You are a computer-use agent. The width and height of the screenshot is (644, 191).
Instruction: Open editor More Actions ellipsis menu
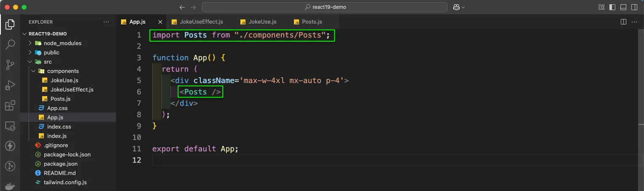[x=634, y=22]
